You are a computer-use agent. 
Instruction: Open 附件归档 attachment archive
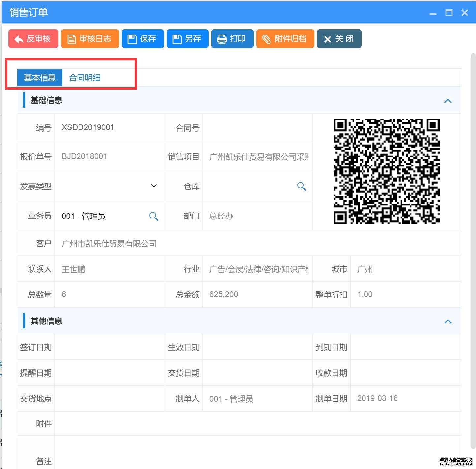coord(285,39)
